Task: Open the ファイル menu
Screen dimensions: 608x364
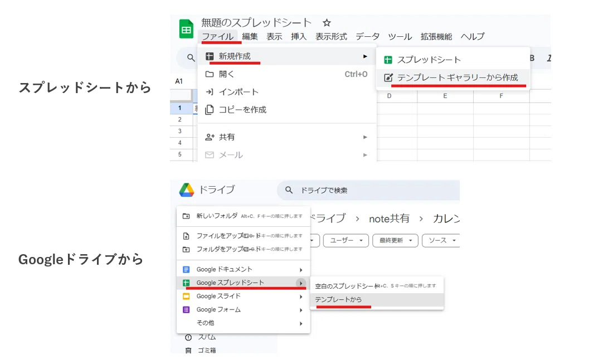Action: (217, 36)
